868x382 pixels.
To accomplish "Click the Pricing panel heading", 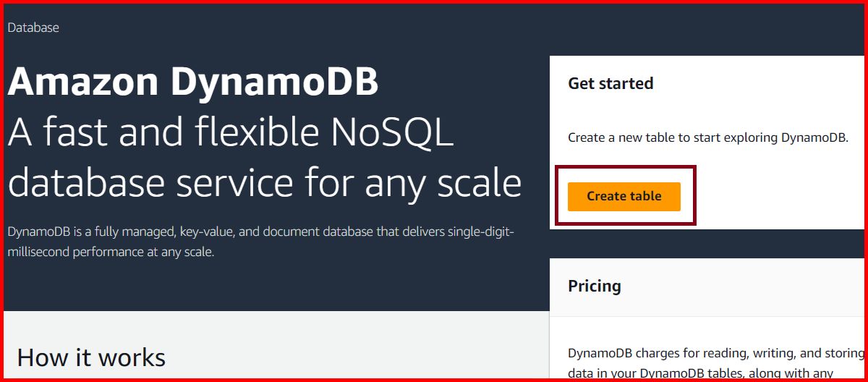I will click(594, 286).
